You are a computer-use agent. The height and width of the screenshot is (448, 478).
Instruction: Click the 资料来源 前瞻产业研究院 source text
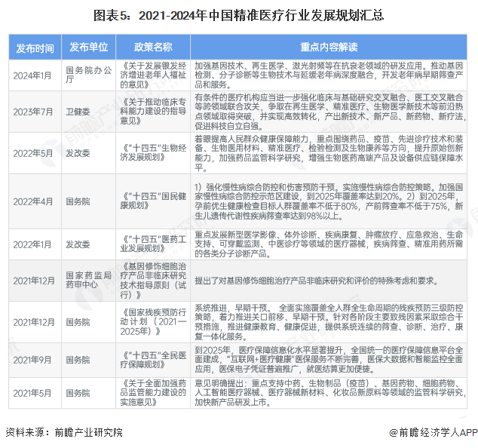click(64, 432)
